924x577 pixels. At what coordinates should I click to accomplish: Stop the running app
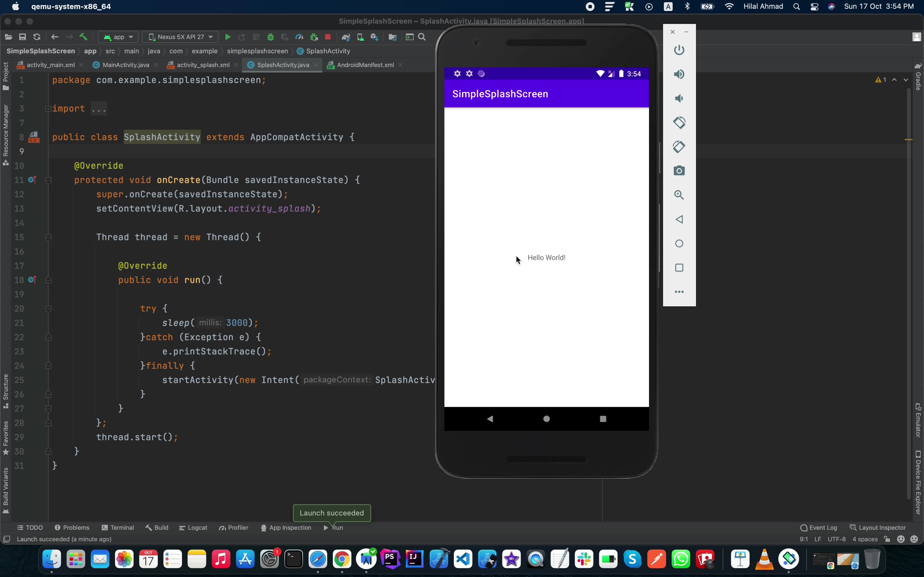(328, 37)
